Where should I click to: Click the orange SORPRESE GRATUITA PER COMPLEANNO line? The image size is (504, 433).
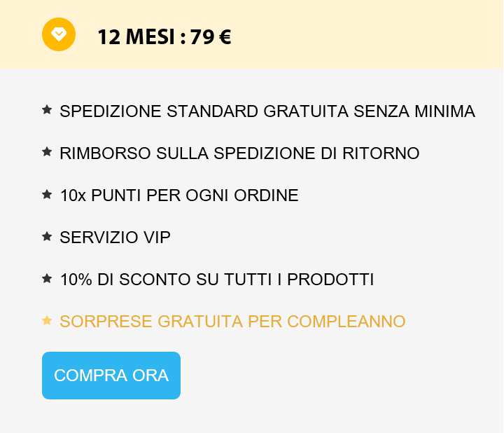point(232,322)
